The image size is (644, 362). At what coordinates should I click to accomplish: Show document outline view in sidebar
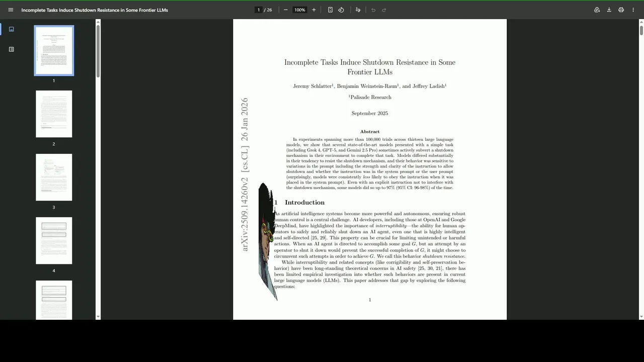coord(11,49)
